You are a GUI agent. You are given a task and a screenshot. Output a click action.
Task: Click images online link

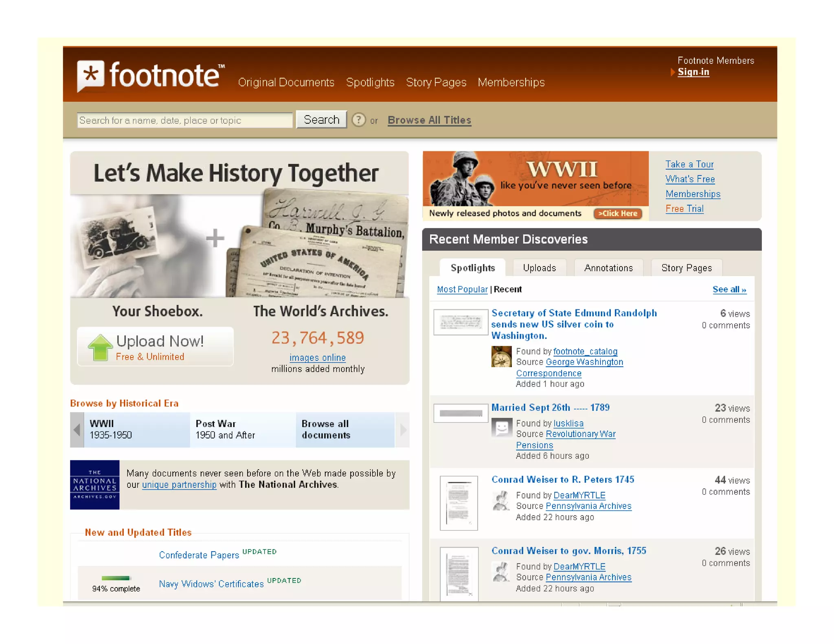tap(317, 357)
